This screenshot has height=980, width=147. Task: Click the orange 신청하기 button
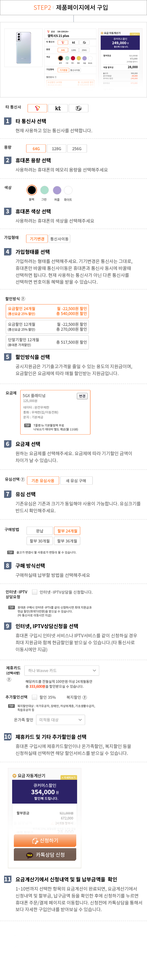[x=45, y=840]
